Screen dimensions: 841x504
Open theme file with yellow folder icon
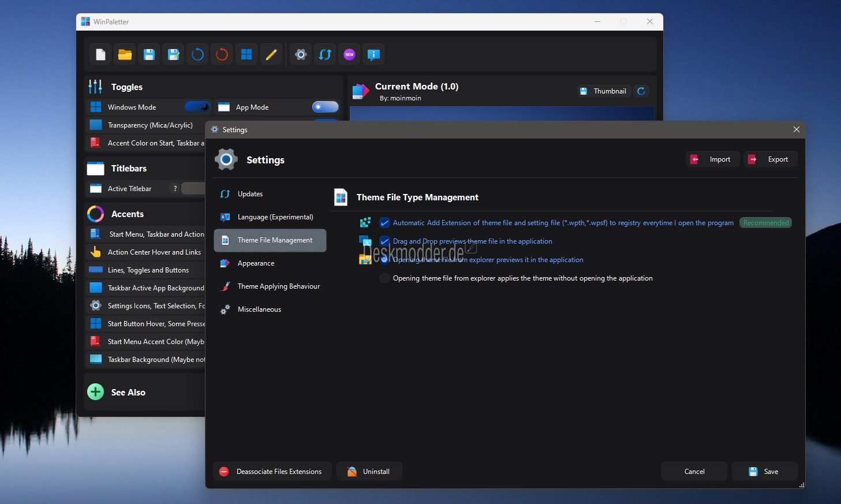(x=125, y=55)
